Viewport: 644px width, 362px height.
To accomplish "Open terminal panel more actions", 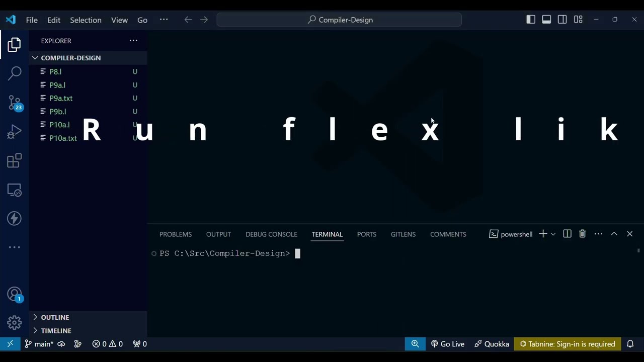I will [598, 234].
